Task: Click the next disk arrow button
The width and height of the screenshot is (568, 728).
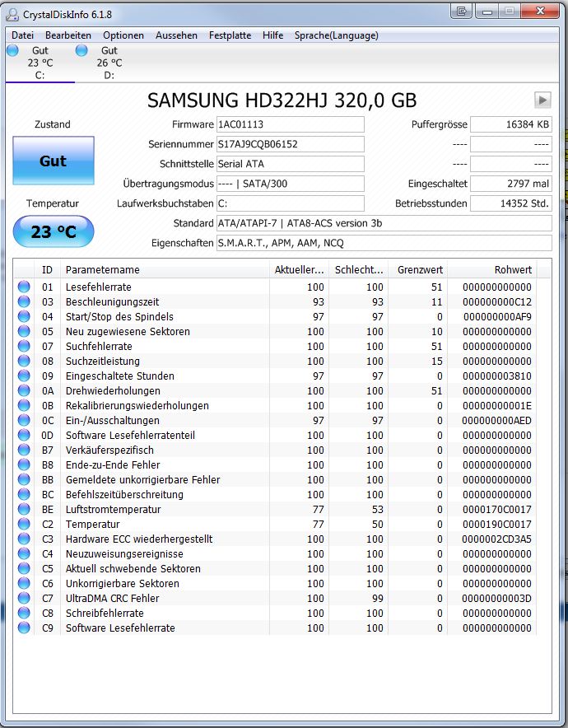Action: point(542,100)
